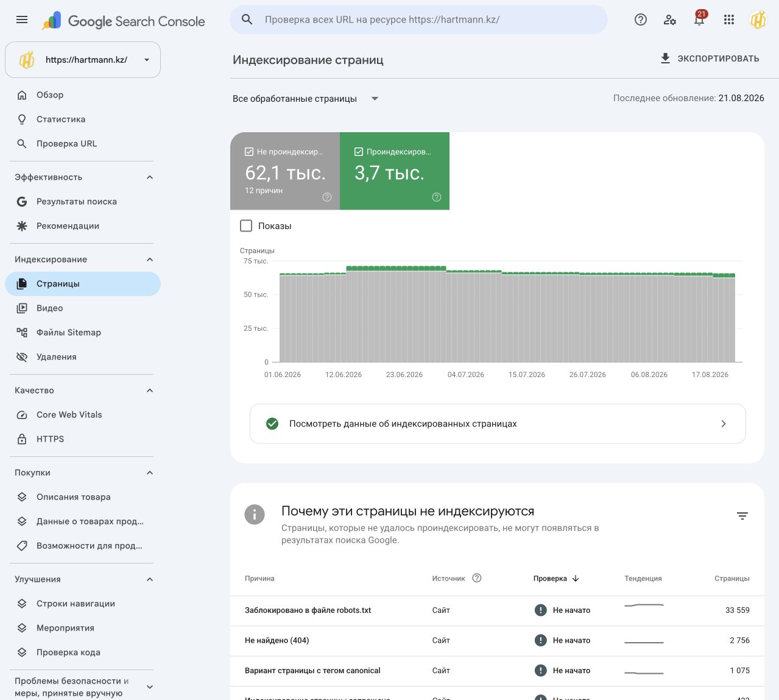Click the Удаления eye-off icon
Viewport: 779px width, 700px height.
[22, 357]
